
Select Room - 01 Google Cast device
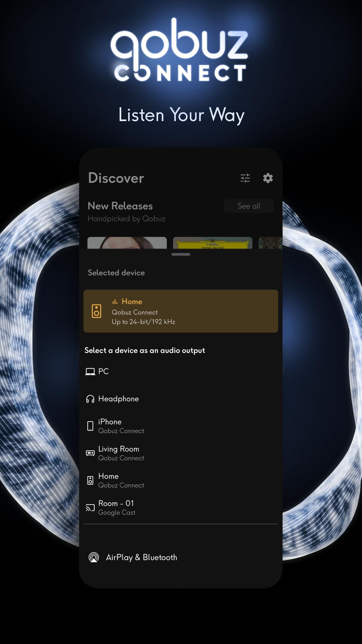117,507
